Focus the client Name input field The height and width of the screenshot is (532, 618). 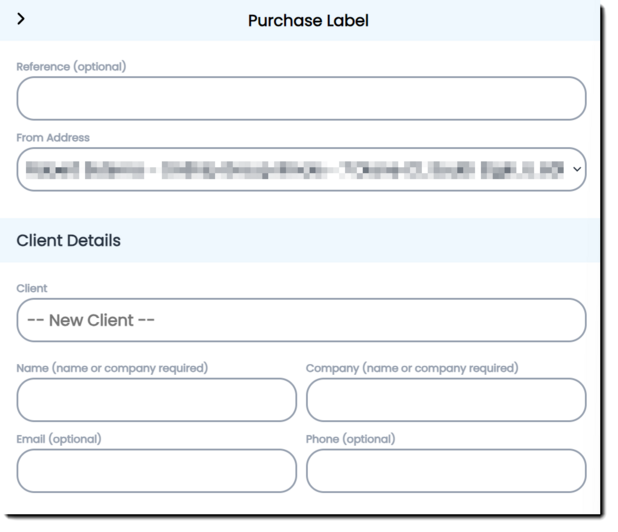pyautogui.click(x=156, y=400)
